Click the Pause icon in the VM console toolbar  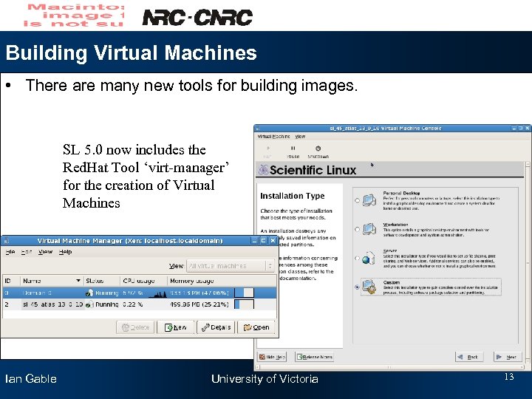[x=293, y=149]
